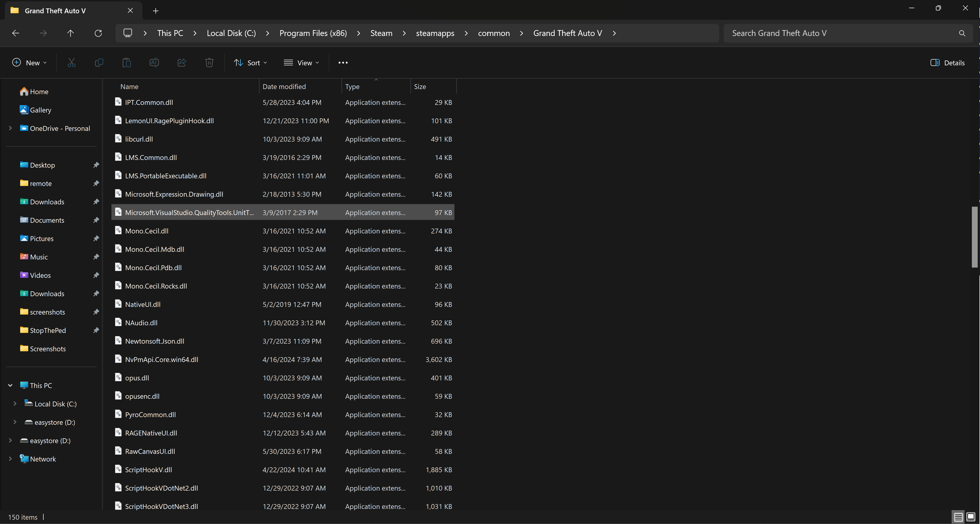Switch to large thumbnails view in status bar
The height and width of the screenshot is (524, 980).
(x=971, y=517)
